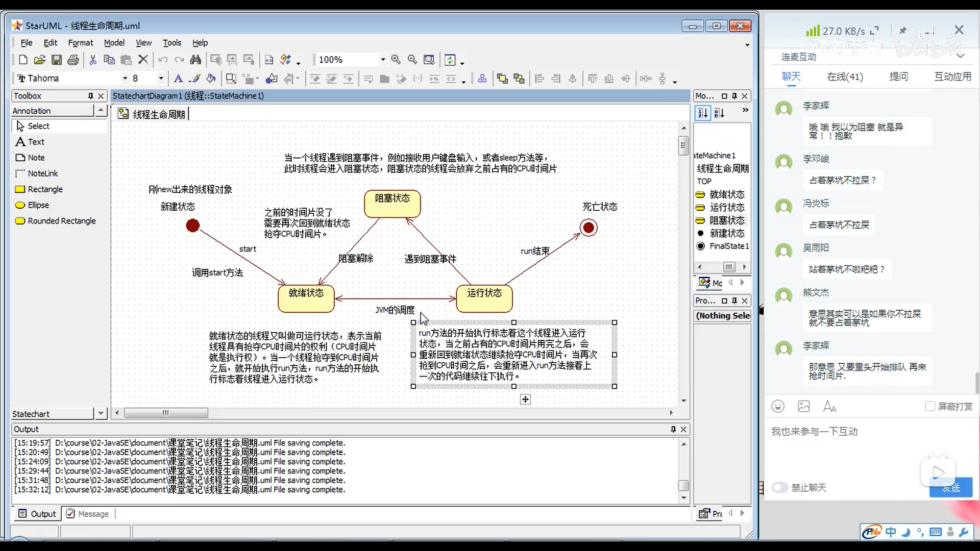Pick the Ellipse annotation tool
Screen dimensions: 980x551
(38, 205)
